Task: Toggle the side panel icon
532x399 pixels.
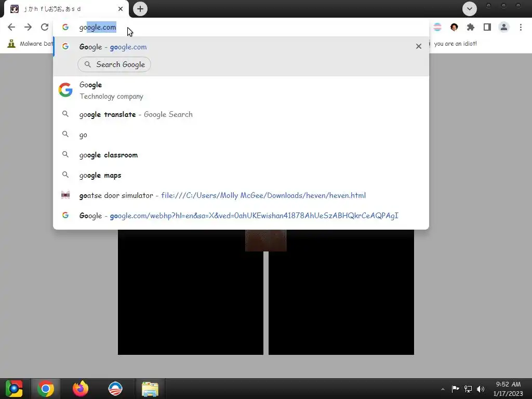Action: (x=487, y=27)
